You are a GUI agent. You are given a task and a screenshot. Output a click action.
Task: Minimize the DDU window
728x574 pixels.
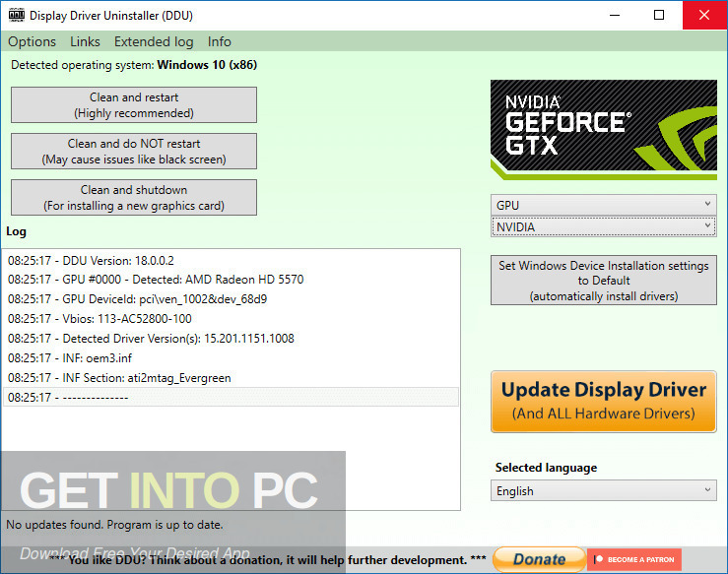click(615, 15)
